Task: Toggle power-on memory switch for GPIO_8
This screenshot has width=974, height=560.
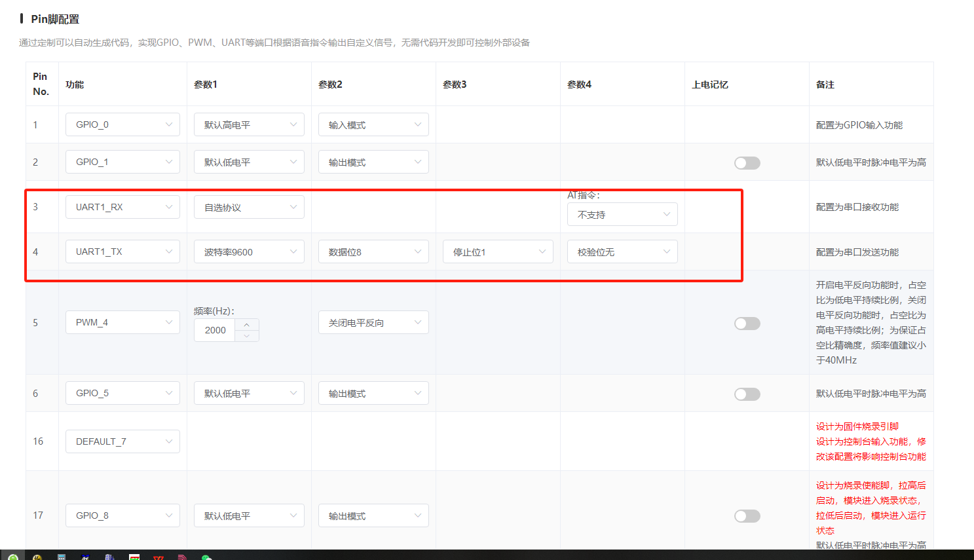Action: point(747,516)
